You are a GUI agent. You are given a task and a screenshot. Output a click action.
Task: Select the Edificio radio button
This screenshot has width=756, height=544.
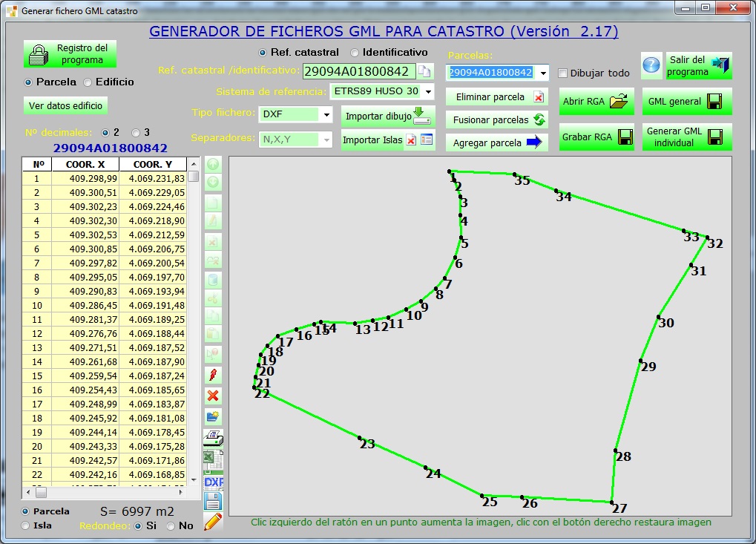[x=88, y=82]
